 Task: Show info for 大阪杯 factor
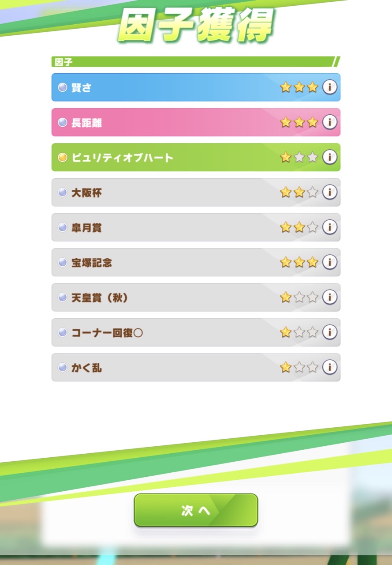(329, 192)
